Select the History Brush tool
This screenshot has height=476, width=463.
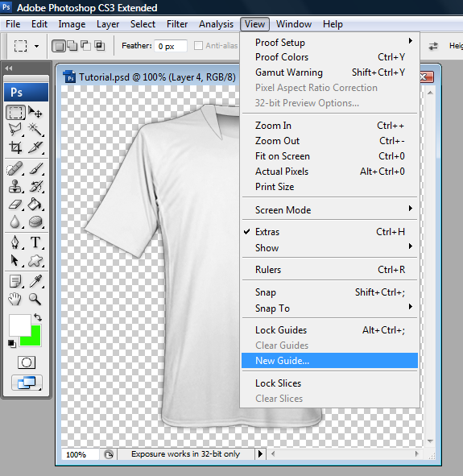click(36, 186)
